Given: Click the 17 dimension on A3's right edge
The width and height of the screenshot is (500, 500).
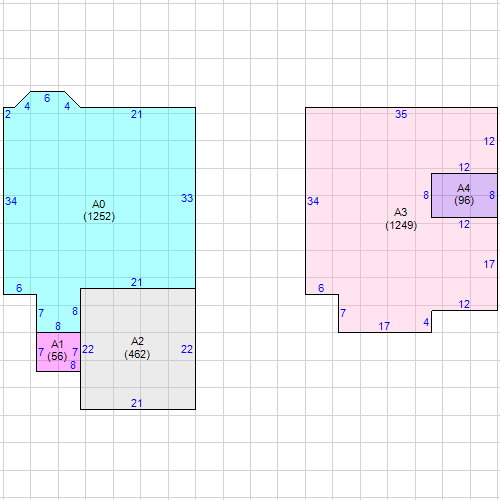Looking at the screenshot, I should point(489,264).
